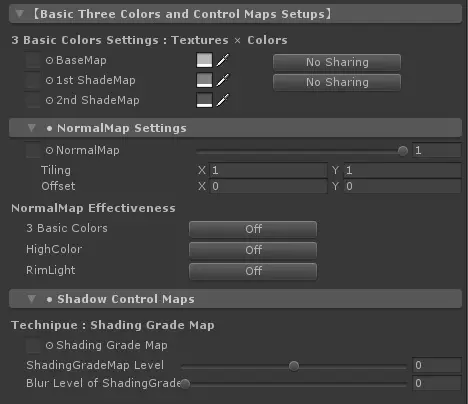Collapse the Basic Three Colors and Control Maps section
This screenshot has height=404, width=468.
pos(20,14)
